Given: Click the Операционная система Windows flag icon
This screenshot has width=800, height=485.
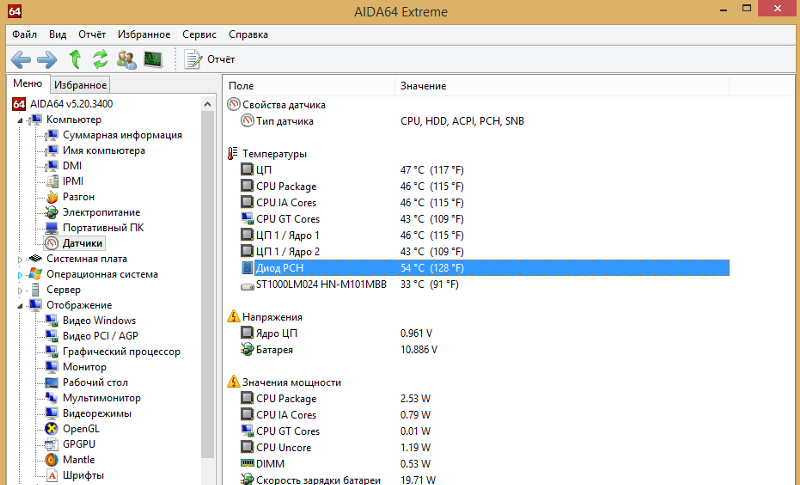Looking at the screenshot, I should point(35,274).
